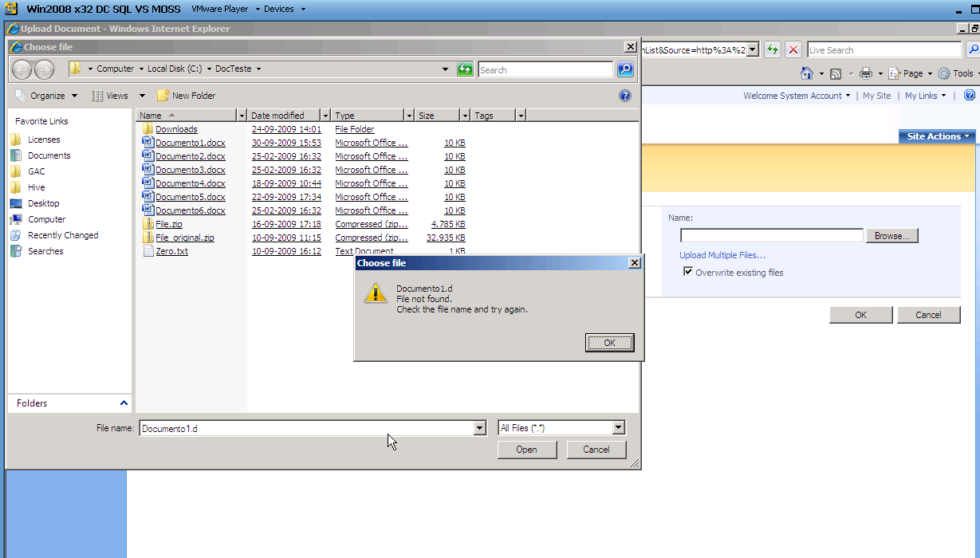Click the search magnifier icon in file dialog

(x=625, y=69)
